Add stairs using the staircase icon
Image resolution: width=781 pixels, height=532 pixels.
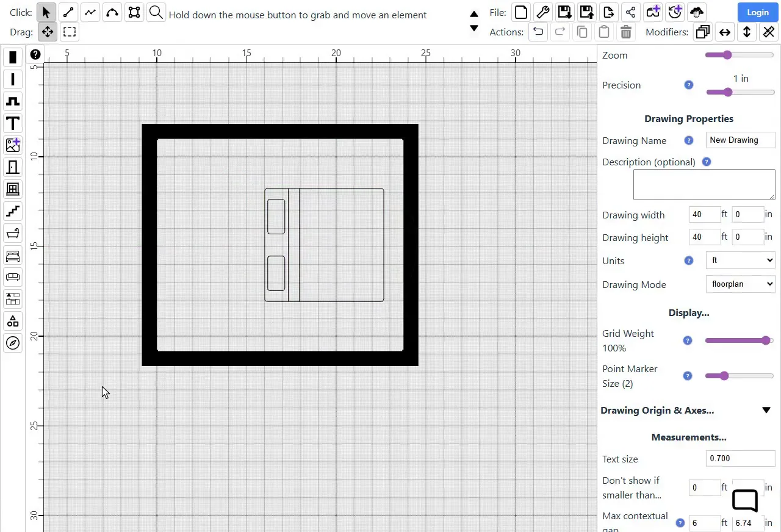pyautogui.click(x=13, y=211)
